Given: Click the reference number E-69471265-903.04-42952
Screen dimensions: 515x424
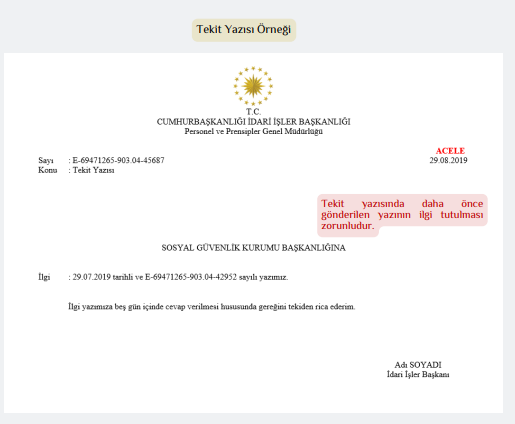Looking at the screenshot, I should pyautogui.click(x=191, y=277).
